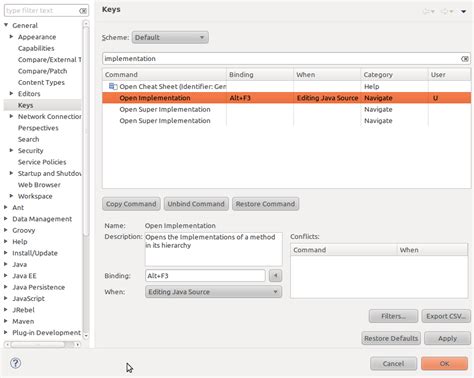Click the Unbind Command button
Image resolution: width=474 pixels, height=378 pixels.
[x=196, y=204]
